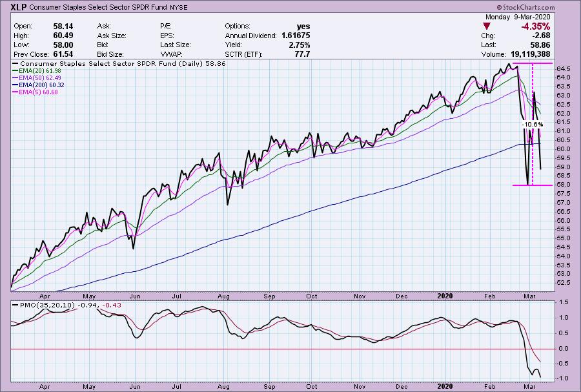The width and height of the screenshot is (581, 392).
Task: Click the StockCharts.com copyright label
Action: [525, 7]
